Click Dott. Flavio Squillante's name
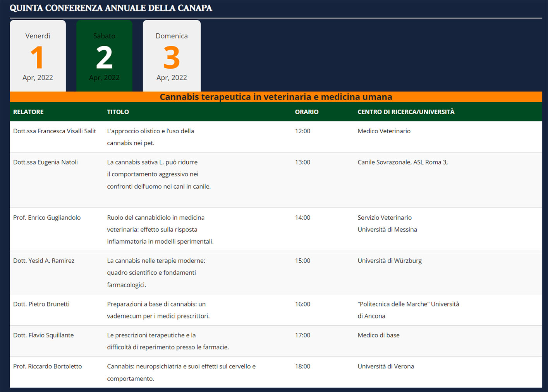Viewport: 548px width, 392px height. (x=43, y=335)
